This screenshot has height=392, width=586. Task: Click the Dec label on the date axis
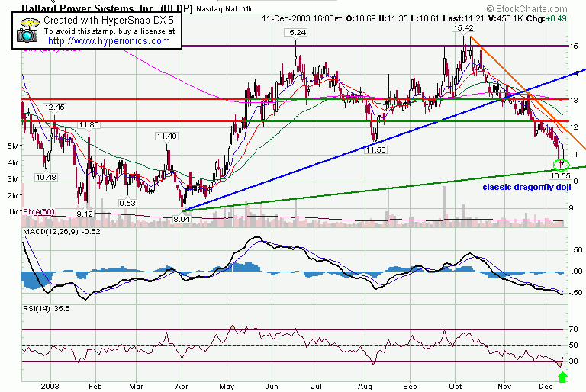[x=546, y=387]
